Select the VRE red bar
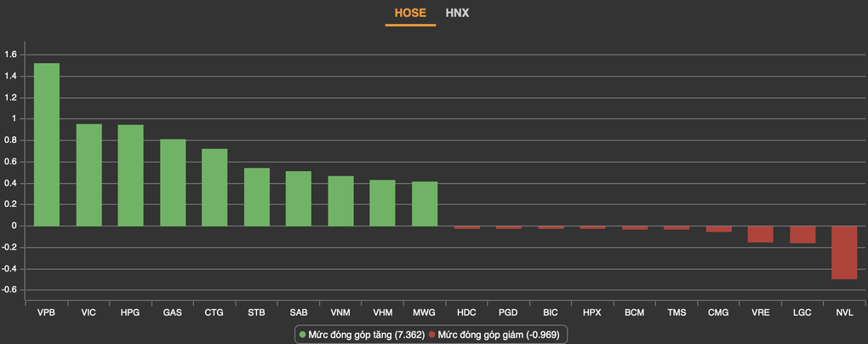The image size is (868, 344). [761, 234]
